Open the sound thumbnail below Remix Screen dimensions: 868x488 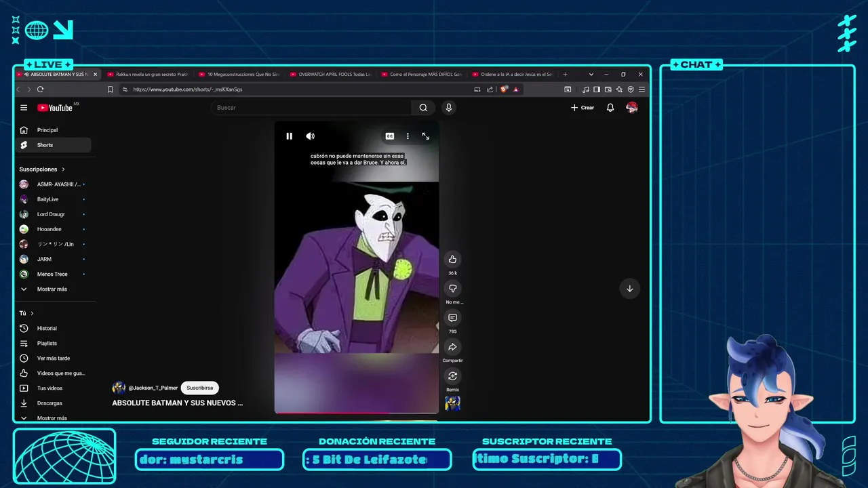pyautogui.click(x=452, y=403)
